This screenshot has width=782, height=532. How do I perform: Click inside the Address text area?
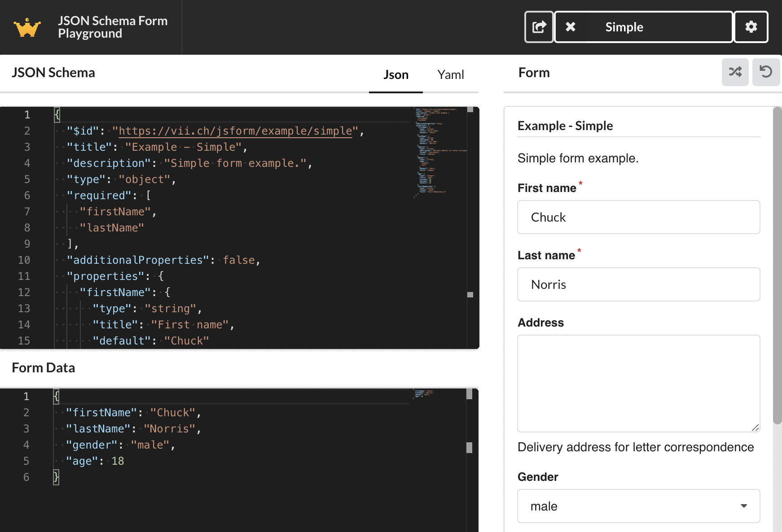click(x=638, y=383)
